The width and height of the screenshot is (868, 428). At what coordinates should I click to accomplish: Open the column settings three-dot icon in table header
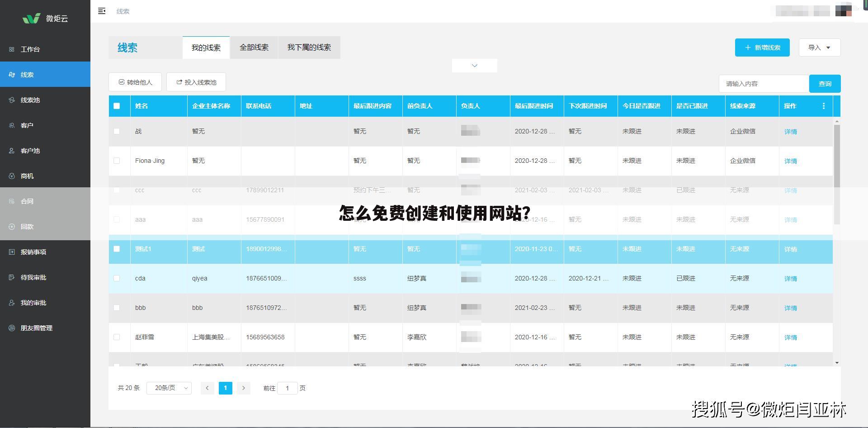pyautogui.click(x=824, y=106)
